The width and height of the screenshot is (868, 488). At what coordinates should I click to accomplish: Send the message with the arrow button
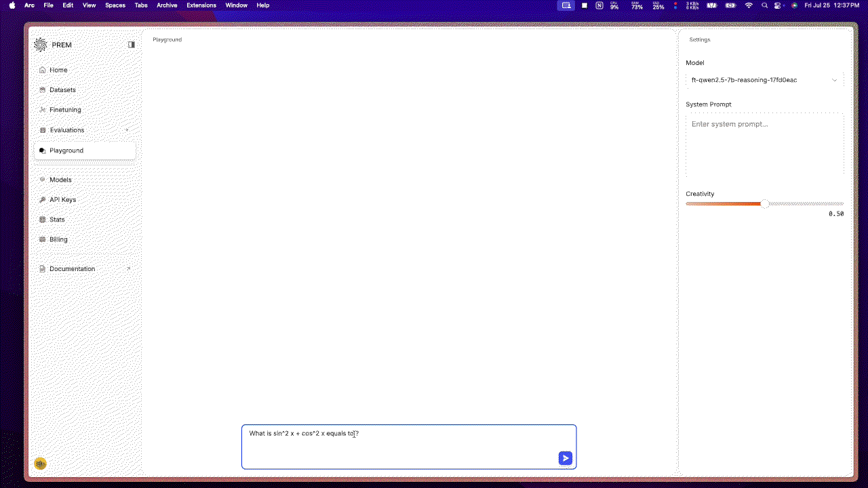point(566,458)
